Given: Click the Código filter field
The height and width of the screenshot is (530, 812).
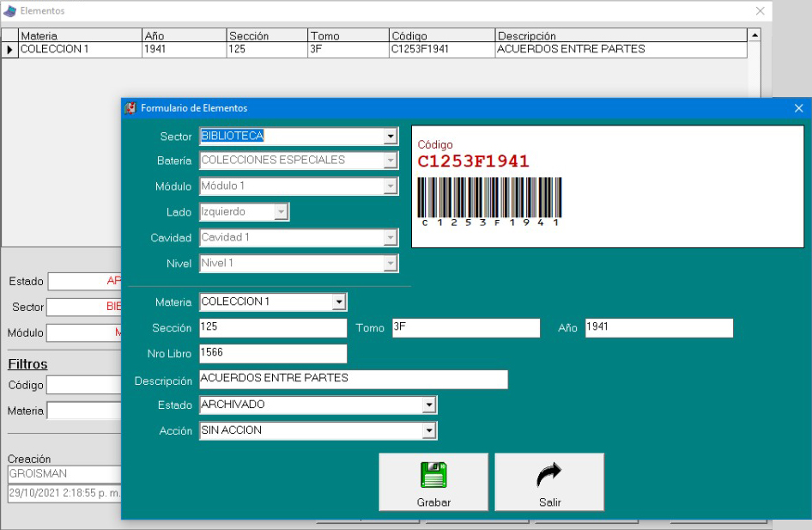Looking at the screenshot, I should [x=84, y=385].
